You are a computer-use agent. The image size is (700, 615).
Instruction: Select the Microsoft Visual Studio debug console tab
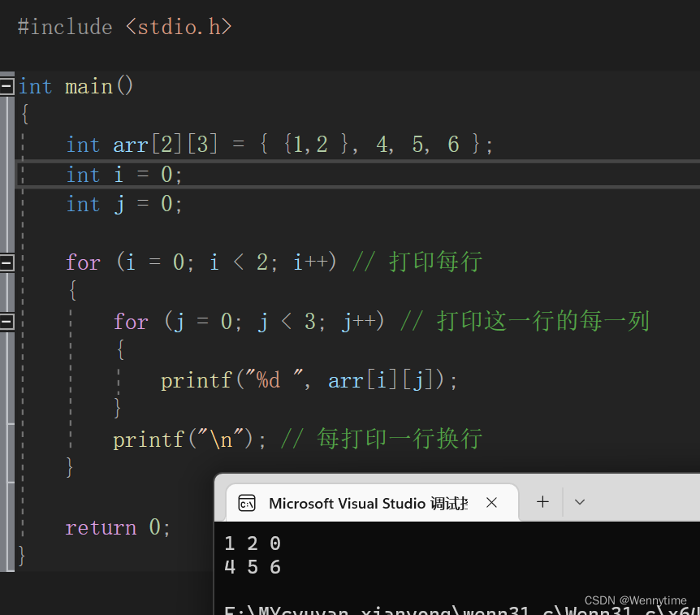click(372, 503)
